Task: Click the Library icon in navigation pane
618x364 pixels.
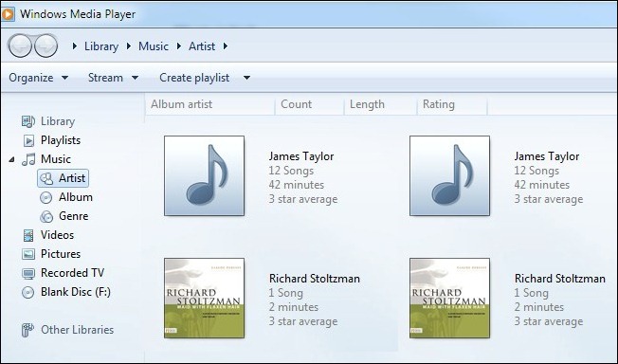Action: [x=28, y=121]
